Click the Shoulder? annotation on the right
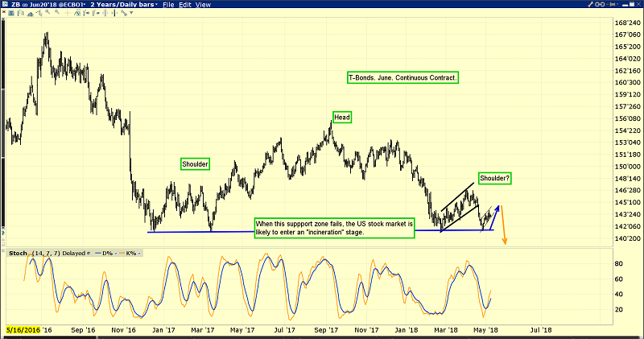 (495, 177)
